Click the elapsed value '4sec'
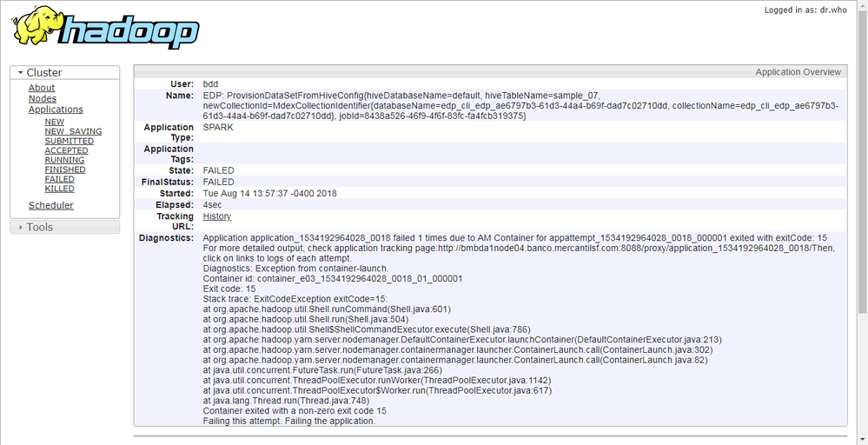 pos(213,205)
